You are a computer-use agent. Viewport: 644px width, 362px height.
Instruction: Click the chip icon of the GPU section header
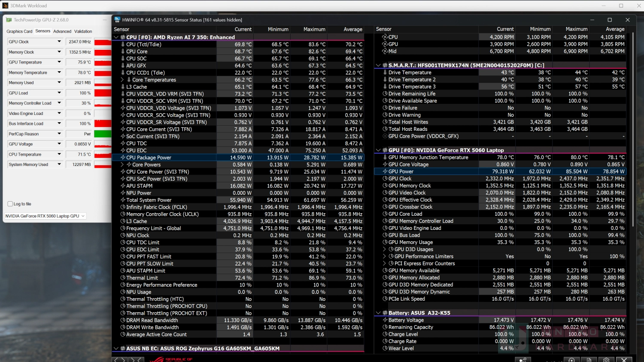tap(385, 150)
